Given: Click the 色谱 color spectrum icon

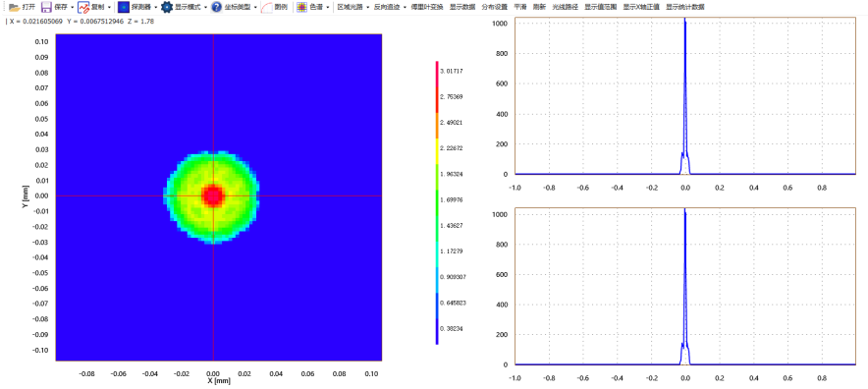Looking at the screenshot, I should pyautogui.click(x=302, y=7).
